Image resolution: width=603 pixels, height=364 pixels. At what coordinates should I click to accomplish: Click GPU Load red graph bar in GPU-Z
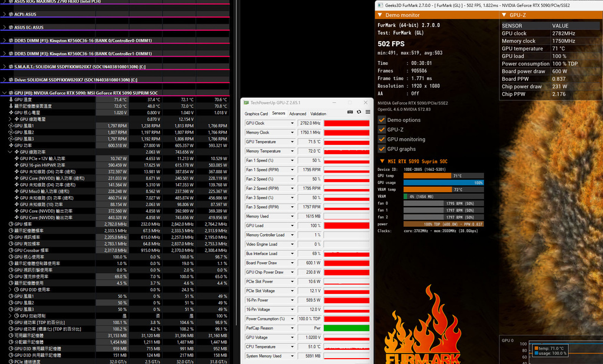coord(346,226)
